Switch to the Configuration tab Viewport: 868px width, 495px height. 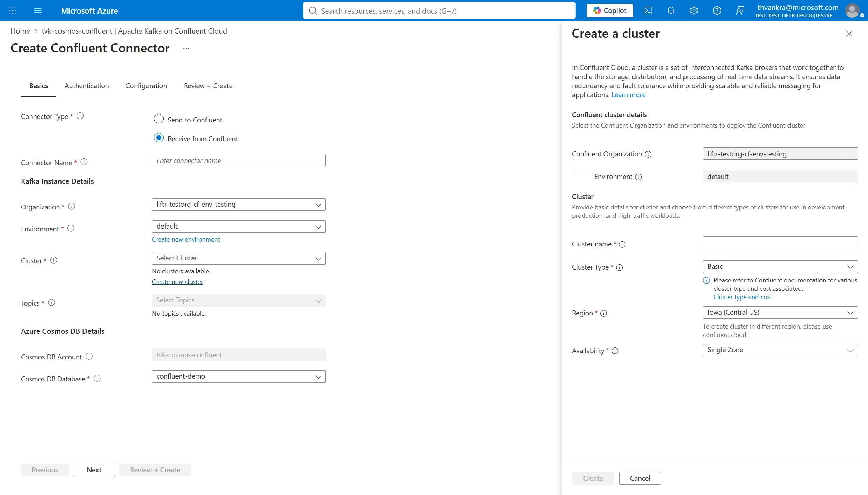click(x=146, y=86)
